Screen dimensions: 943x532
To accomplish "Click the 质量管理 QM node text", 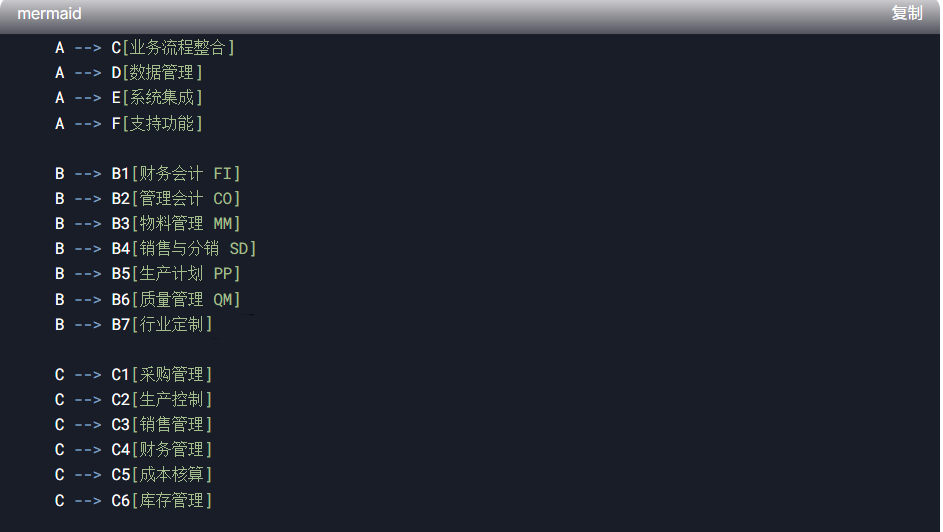I will coord(186,300).
